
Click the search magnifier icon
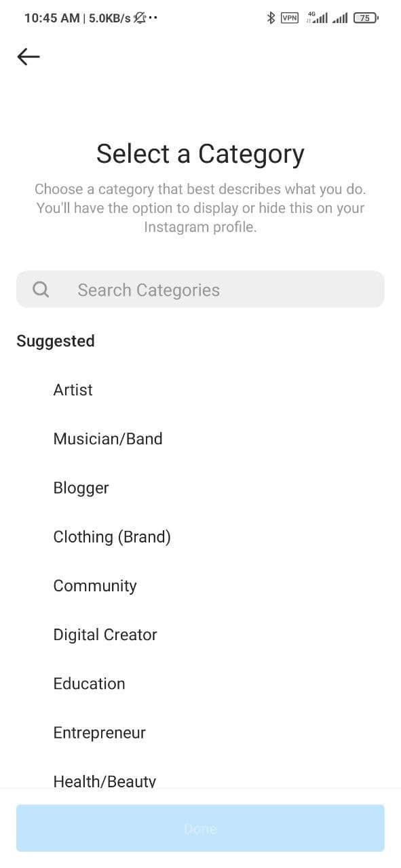41,290
